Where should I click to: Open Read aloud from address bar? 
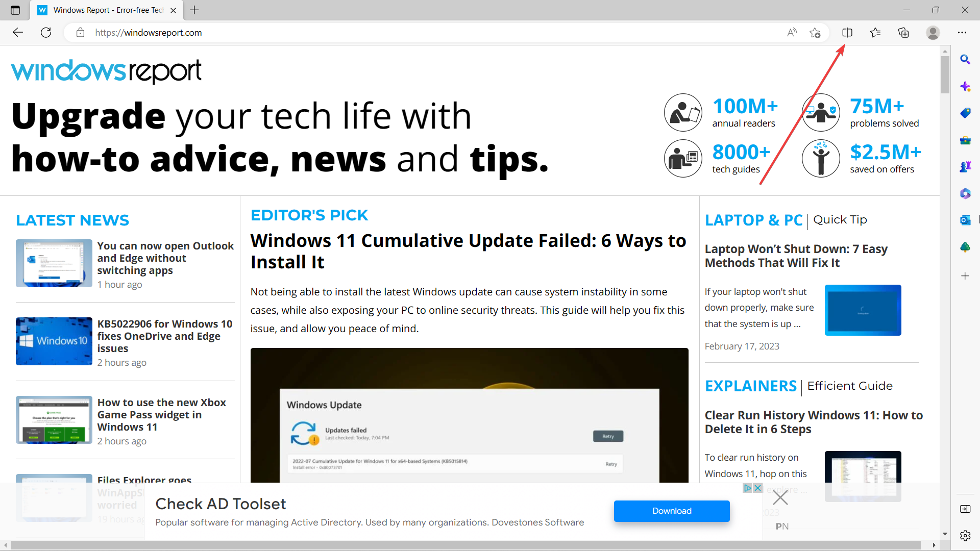(x=792, y=33)
